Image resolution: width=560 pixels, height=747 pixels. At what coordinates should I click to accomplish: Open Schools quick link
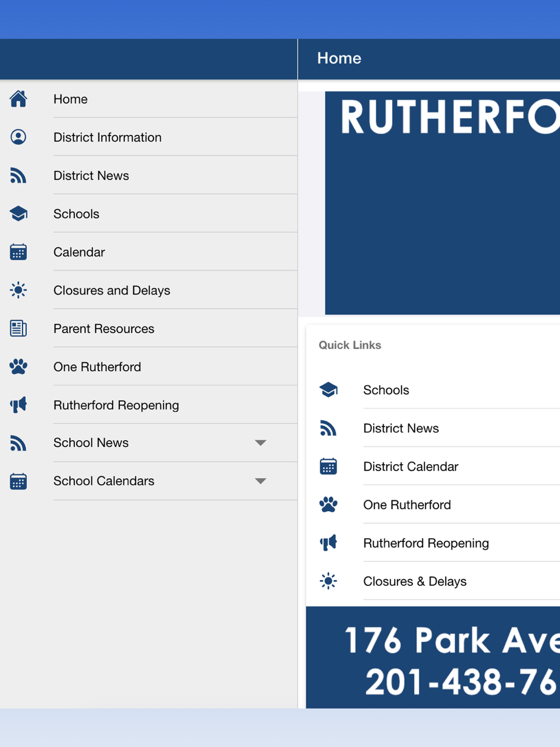coord(433,390)
